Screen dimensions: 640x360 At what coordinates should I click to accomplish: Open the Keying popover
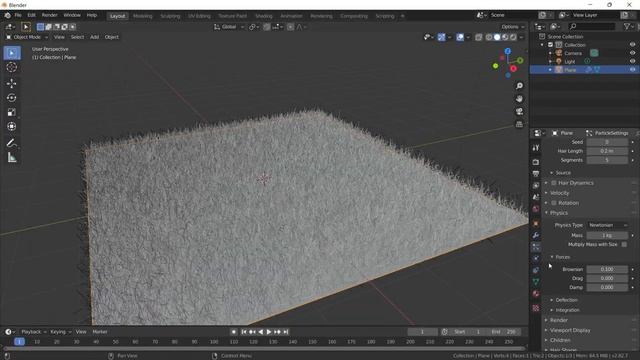60,332
